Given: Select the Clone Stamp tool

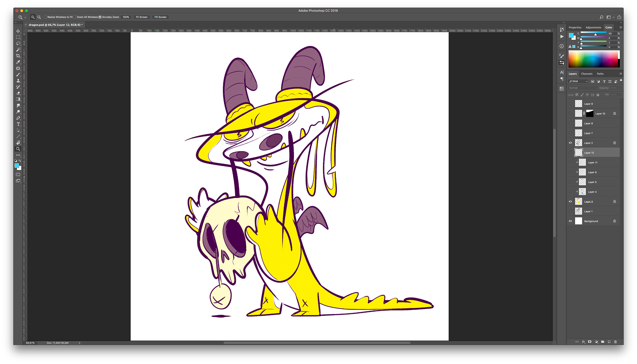Looking at the screenshot, I should click(18, 81).
